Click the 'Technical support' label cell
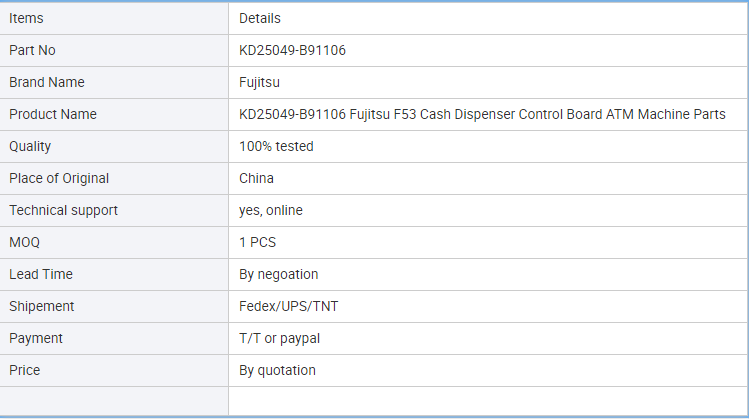Viewport: 749px width, 419px height. 114,210
